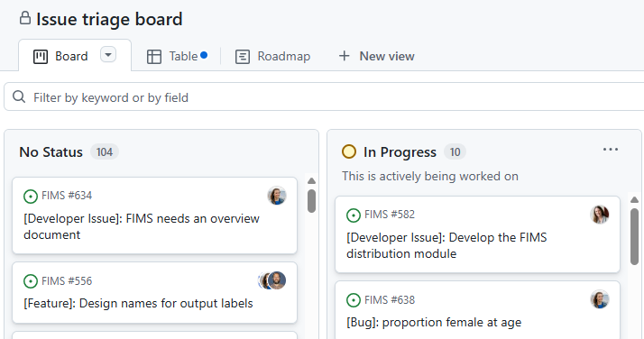Switch to the Table view tab
This screenshot has height=339, width=644.
pos(177,56)
